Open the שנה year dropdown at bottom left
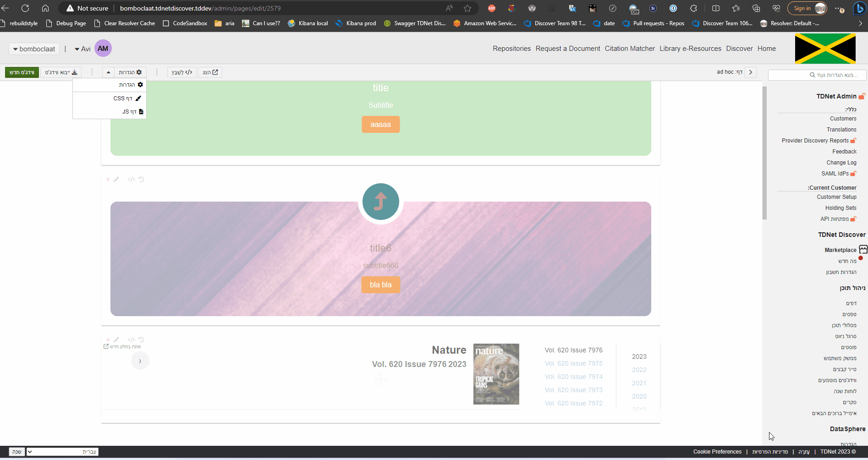The width and height of the screenshot is (868, 460). [17, 451]
